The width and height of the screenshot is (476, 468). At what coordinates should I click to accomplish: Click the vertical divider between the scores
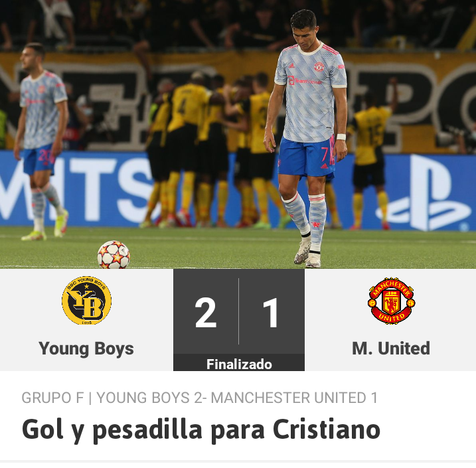pos(238,311)
